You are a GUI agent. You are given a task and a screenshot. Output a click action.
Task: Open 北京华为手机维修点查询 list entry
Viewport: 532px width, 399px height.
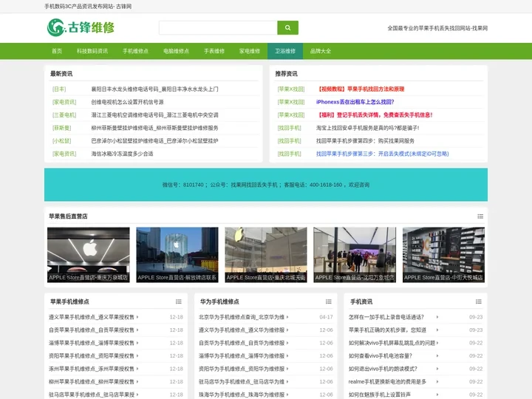click(242, 317)
